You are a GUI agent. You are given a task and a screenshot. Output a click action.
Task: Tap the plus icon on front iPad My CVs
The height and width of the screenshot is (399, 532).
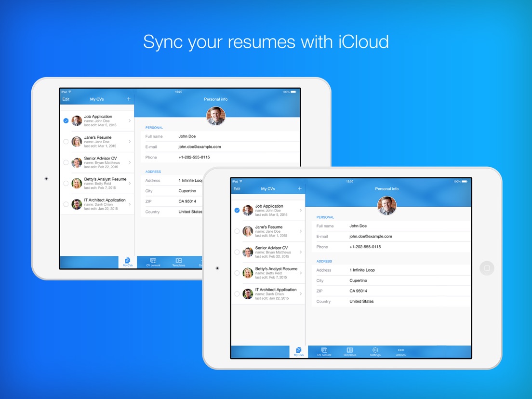(300, 188)
